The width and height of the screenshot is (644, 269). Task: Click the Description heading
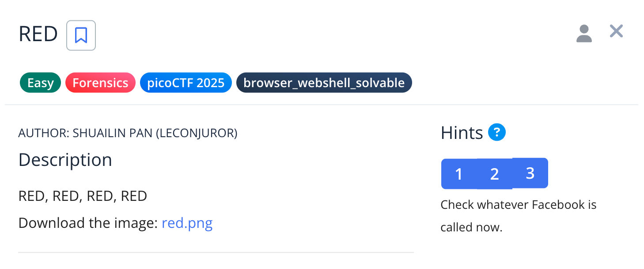tap(65, 160)
